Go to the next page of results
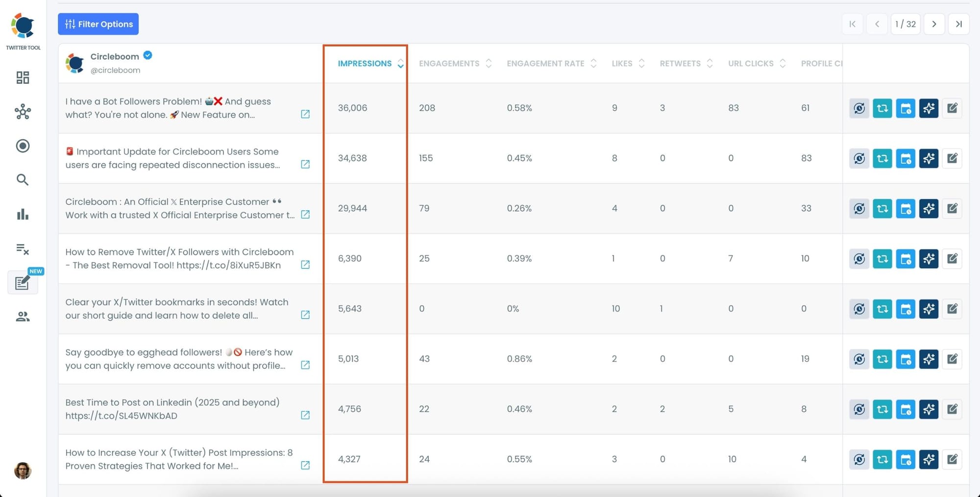Image resolution: width=980 pixels, height=497 pixels. pyautogui.click(x=934, y=24)
